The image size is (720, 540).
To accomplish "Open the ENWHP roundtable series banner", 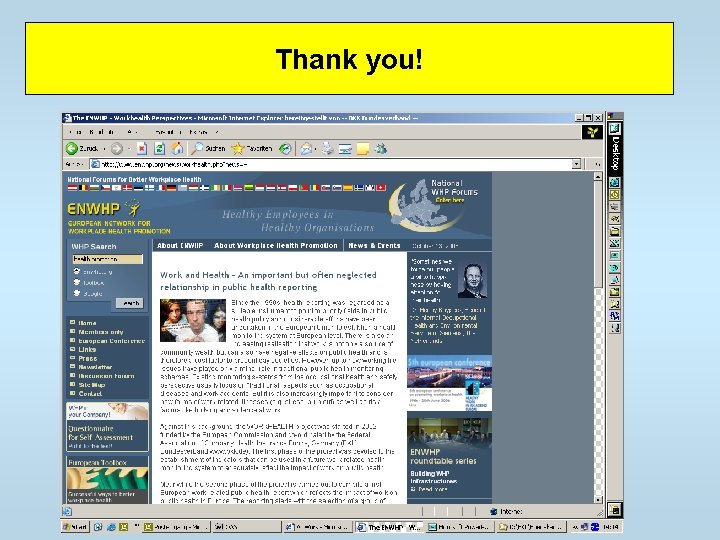I will pos(450,456).
